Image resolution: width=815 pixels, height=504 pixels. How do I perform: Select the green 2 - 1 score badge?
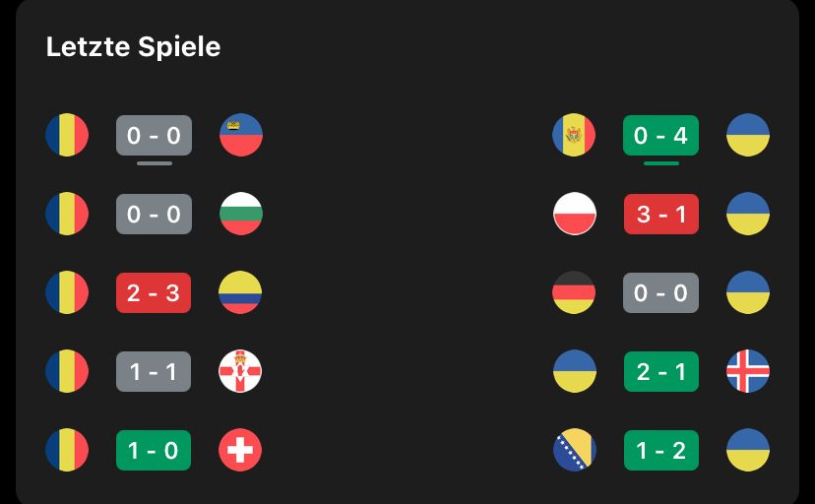660,372
